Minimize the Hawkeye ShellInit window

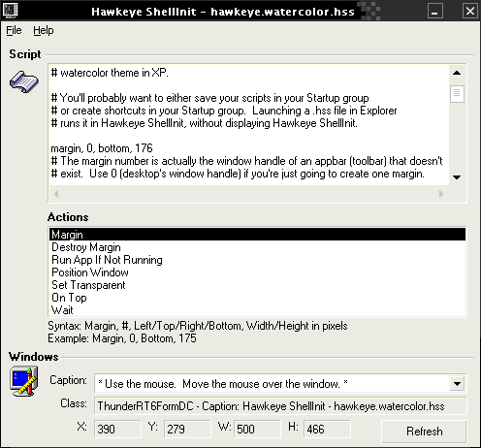[435, 11]
